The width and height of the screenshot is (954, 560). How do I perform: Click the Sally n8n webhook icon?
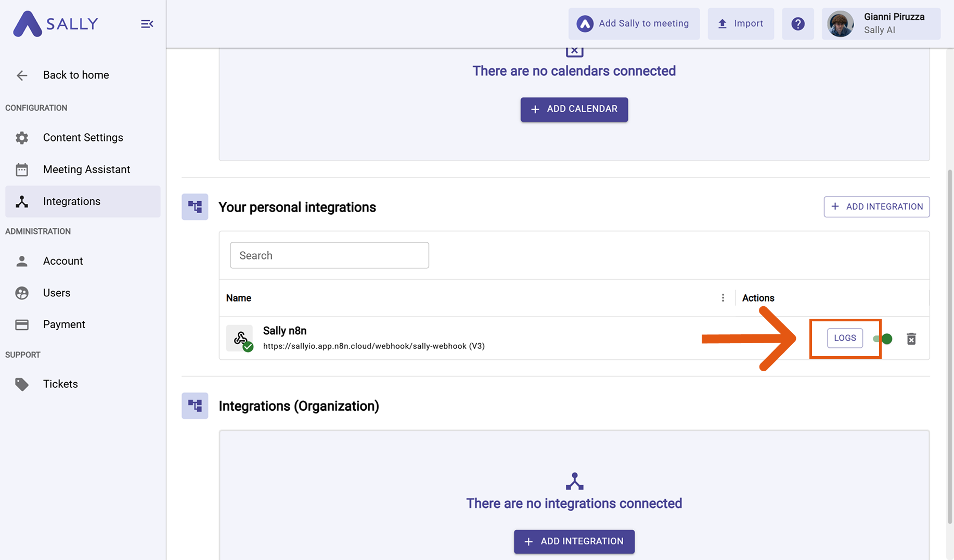[x=240, y=338]
